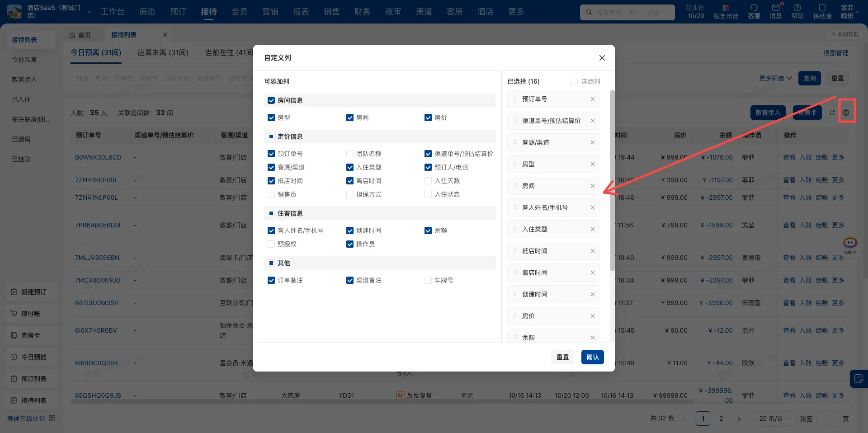Viewport: 868px width, 433px height.
Task: Click the magnifier in the top search bar
Action: [588, 12]
